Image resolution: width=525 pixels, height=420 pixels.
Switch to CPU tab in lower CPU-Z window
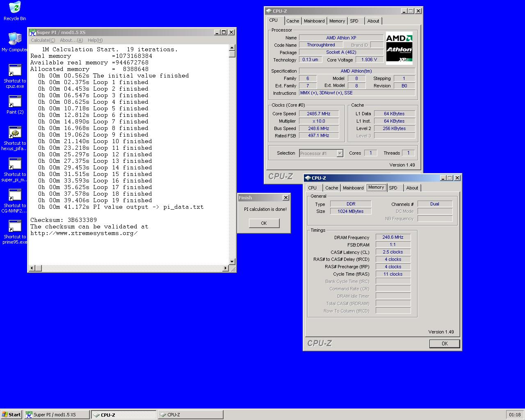[x=313, y=188]
